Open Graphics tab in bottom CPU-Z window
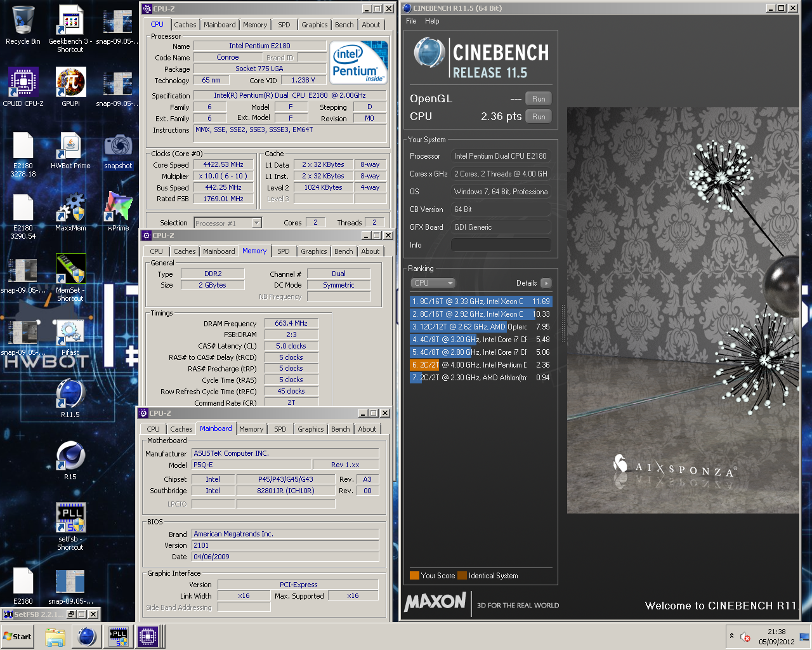Screen dimensions: 812x650 (x=311, y=429)
